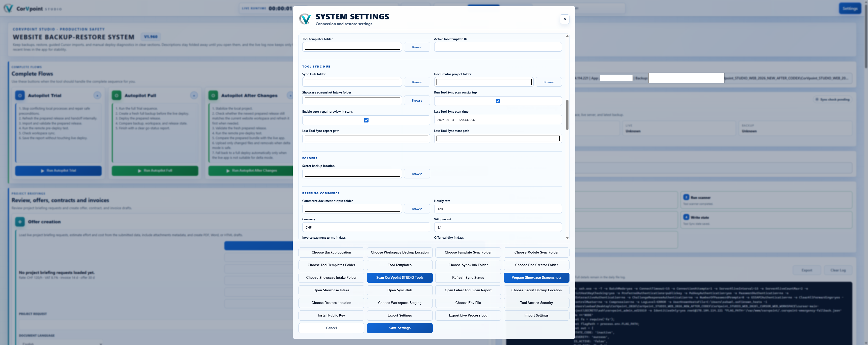Viewport: 868px width, 345px height.
Task: Click Save Settings
Action: [x=400, y=328]
